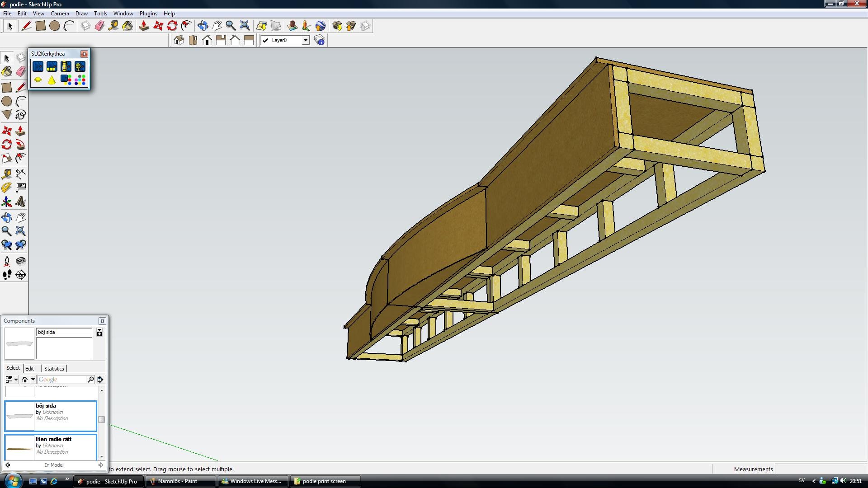
Task: Click SU2Kerkythea yellow sphere pointlight icon
Action: (38, 80)
